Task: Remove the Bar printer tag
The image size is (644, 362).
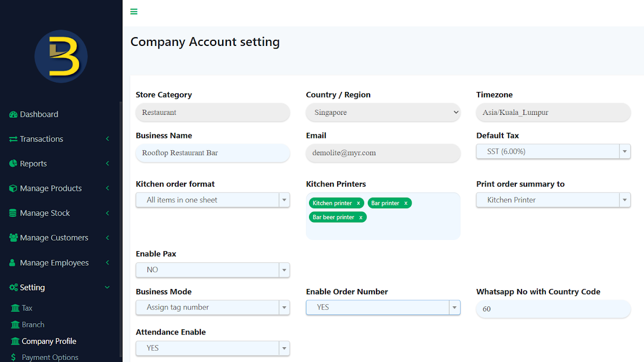Action: [406, 203]
